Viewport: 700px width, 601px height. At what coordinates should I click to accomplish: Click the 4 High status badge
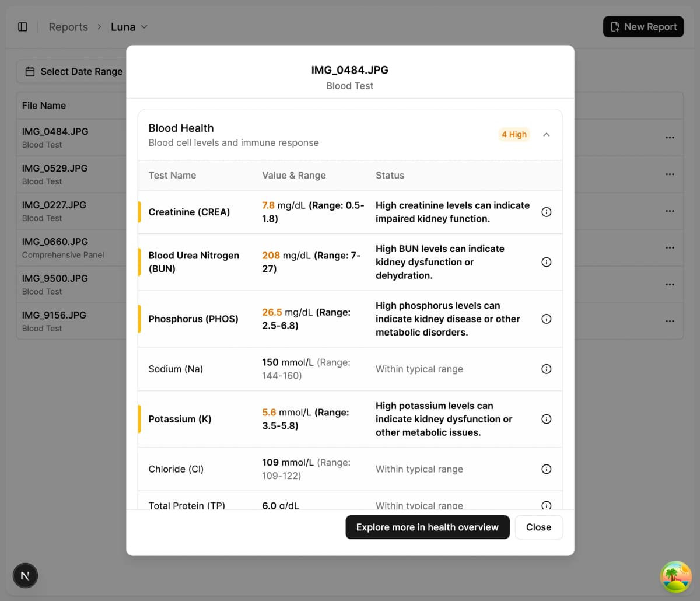[x=514, y=135]
